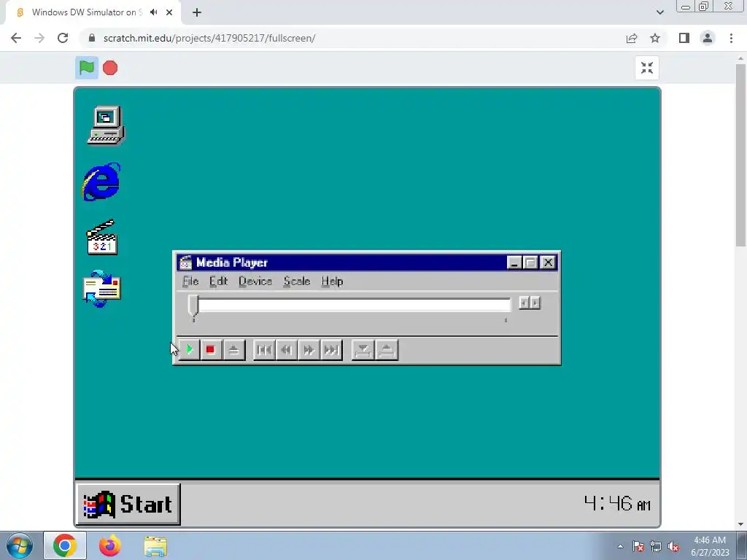
Task: Click the red Stop button in Media Player
Action: click(211, 350)
